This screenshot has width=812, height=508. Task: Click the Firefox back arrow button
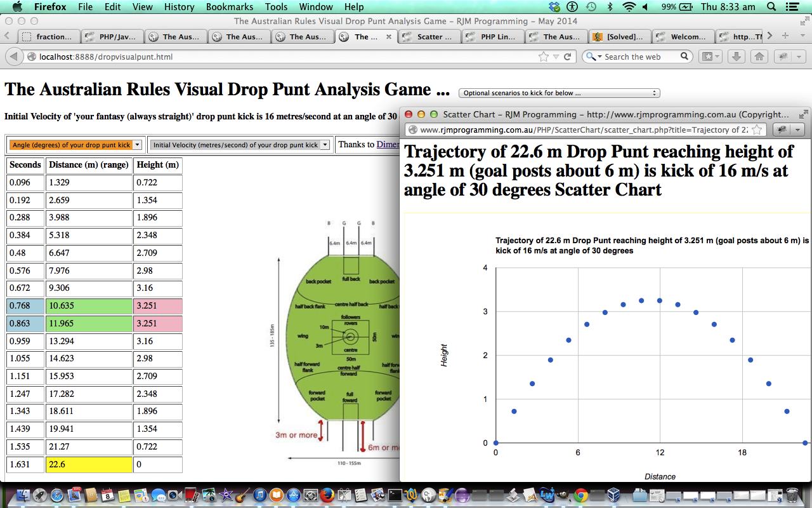[x=13, y=57]
